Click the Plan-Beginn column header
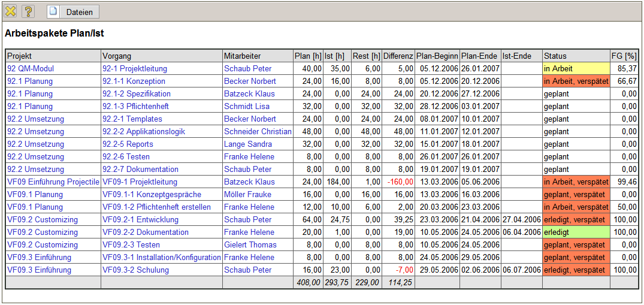644x305 pixels. click(437, 56)
